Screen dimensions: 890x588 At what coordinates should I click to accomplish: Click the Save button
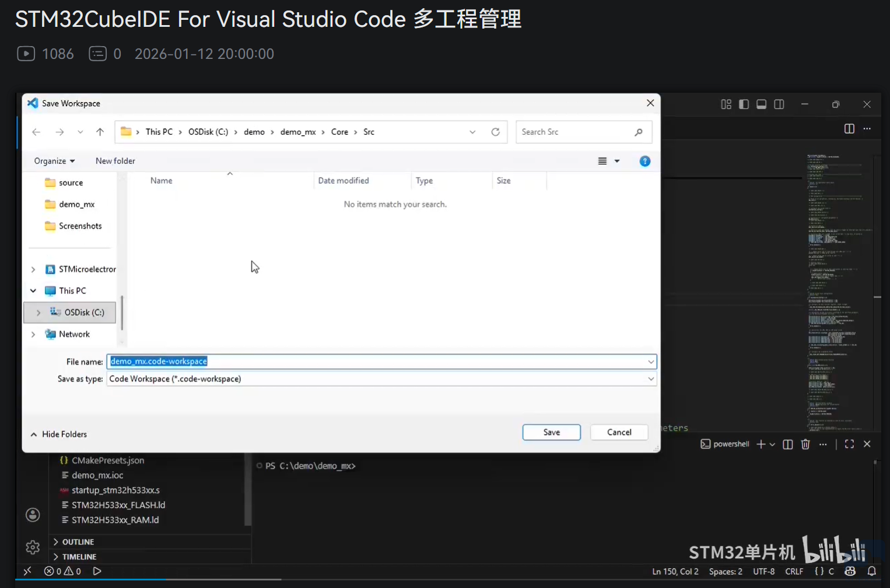point(551,432)
